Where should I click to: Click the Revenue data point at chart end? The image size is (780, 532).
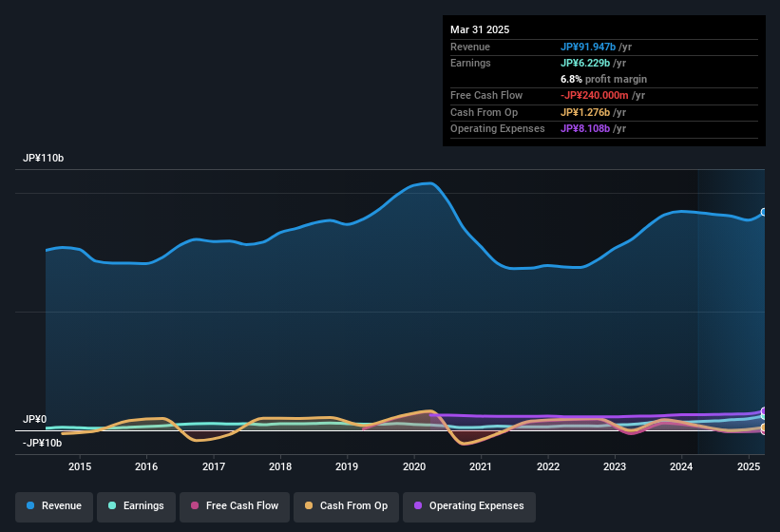pos(764,212)
